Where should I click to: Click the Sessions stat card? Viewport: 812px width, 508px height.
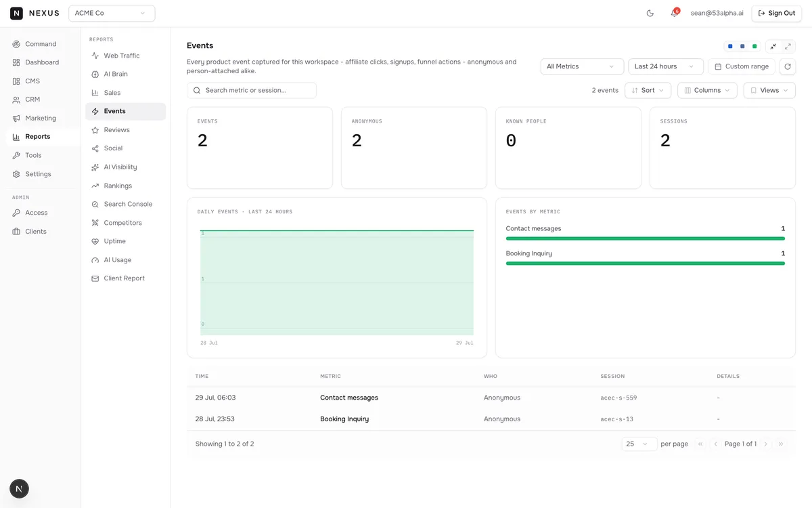point(723,148)
